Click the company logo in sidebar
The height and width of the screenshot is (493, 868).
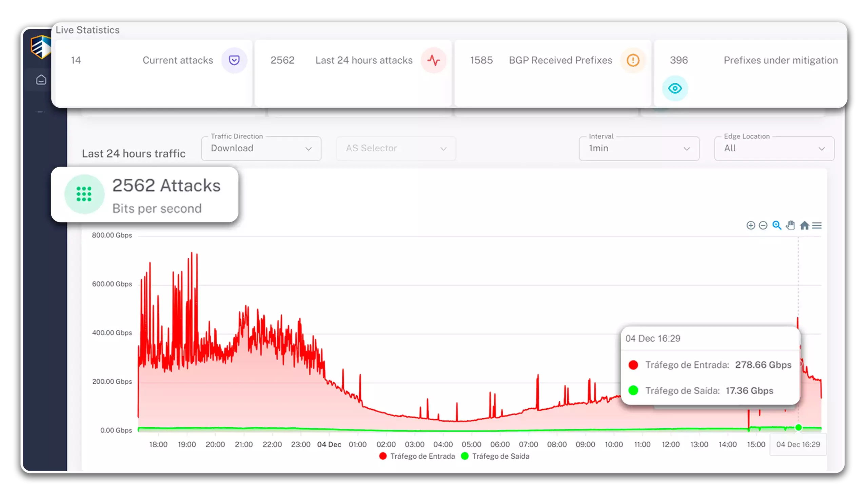[x=41, y=47]
